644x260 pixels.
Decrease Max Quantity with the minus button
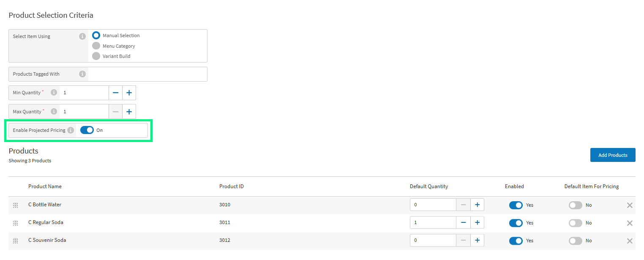click(x=115, y=111)
